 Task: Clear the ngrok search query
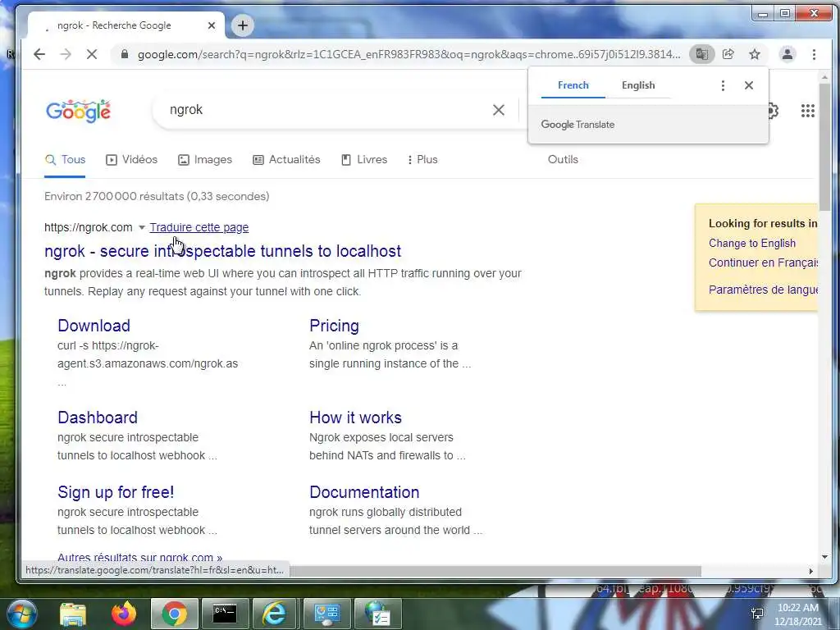[498, 110]
